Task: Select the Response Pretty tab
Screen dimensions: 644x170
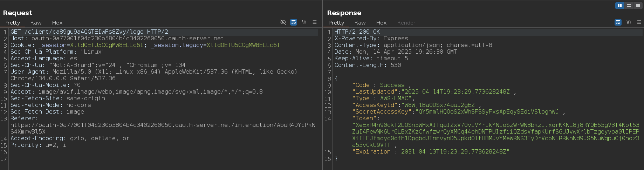Action: (x=336, y=22)
